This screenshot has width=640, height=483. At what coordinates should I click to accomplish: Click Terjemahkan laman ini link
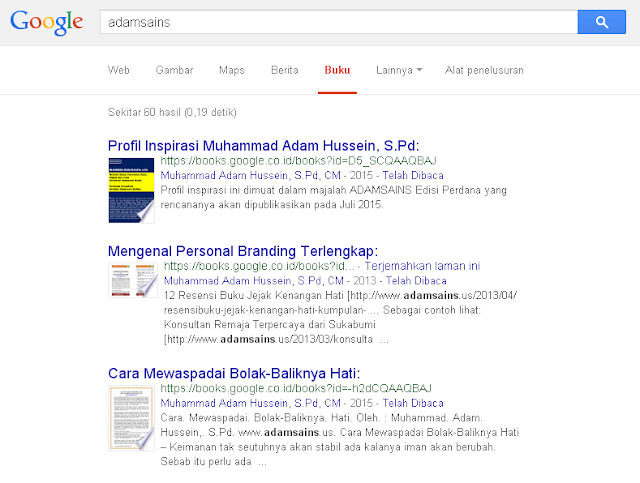point(422,266)
